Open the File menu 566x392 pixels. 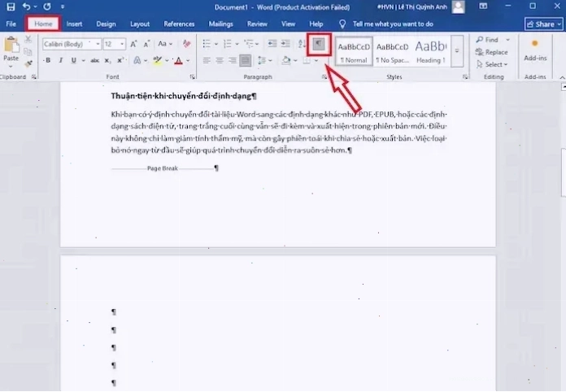click(11, 24)
